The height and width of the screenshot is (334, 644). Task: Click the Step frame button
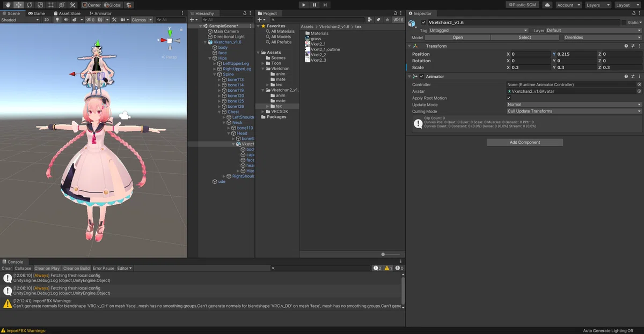point(325,5)
